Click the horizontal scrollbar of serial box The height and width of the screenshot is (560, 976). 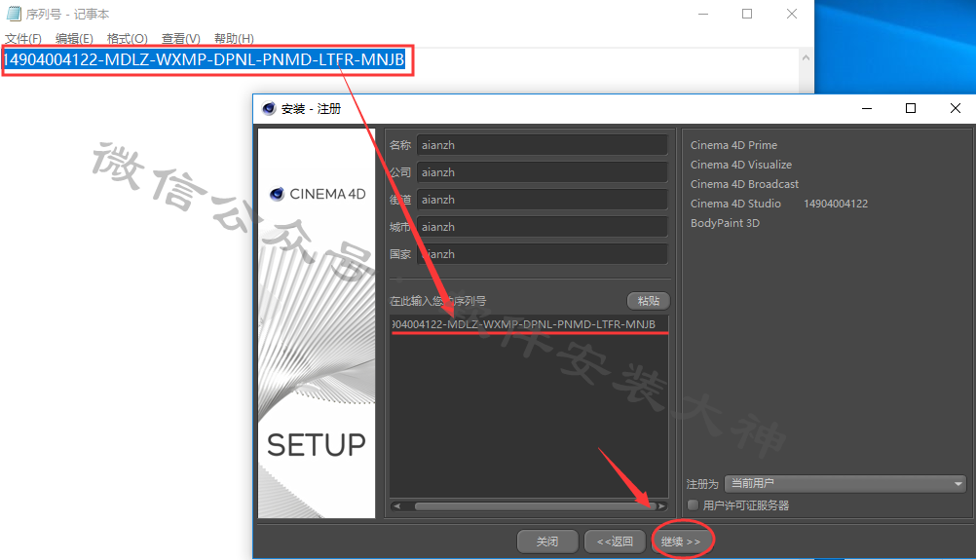click(x=534, y=505)
